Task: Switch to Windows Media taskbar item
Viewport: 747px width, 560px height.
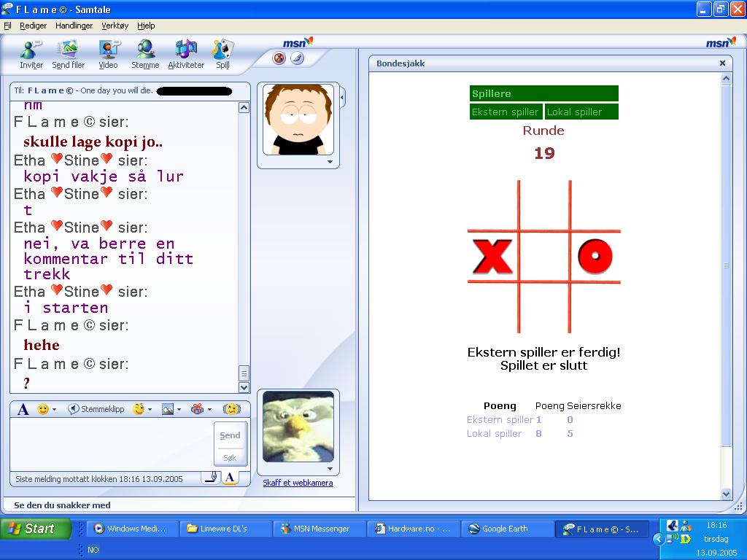Action: pos(131,529)
